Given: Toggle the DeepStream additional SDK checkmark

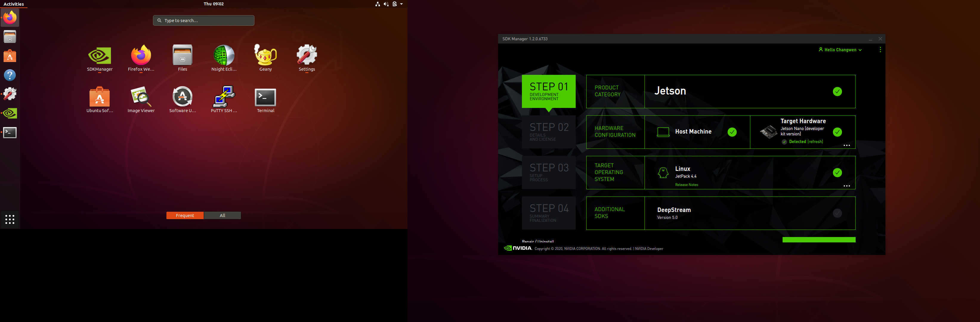Looking at the screenshot, I should [x=837, y=213].
